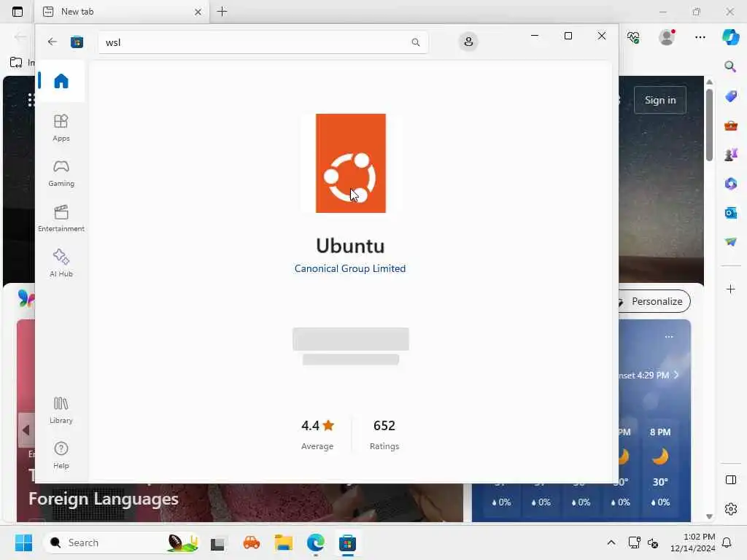Image resolution: width=747 pixels, height=560 pixels.
Task: Open the taskbar clock showing 1:02 PM
Action: click(692, 542)
